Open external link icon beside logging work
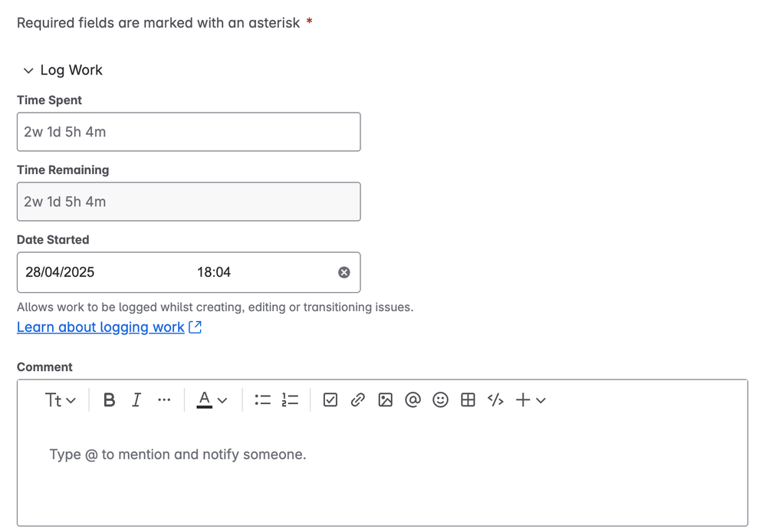The height and width of the screenshot is (532, 766). [195, 327]
